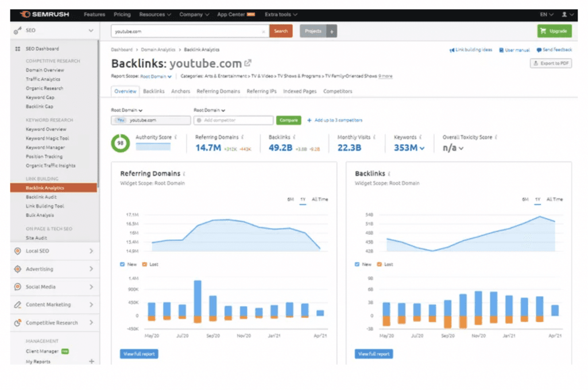The image size is (588, 390).
Task: Click the Send feedback speech bubble icon
Action: pyautogui.click(x=539, y=50)
